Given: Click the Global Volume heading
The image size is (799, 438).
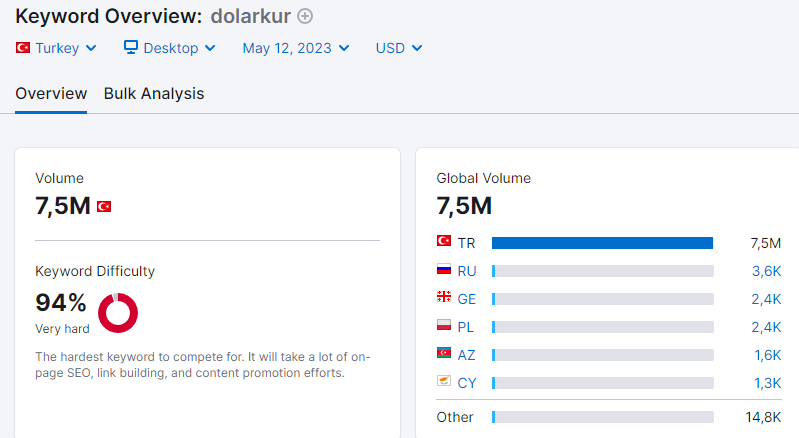Looking at the screenshot, I should (x=484, y=178).
